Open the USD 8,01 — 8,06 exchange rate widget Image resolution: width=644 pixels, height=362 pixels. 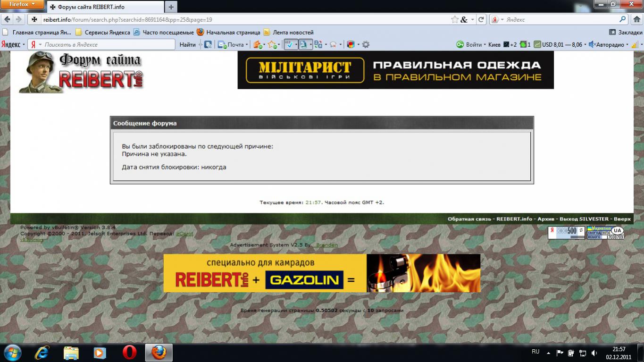click(558, 45)
